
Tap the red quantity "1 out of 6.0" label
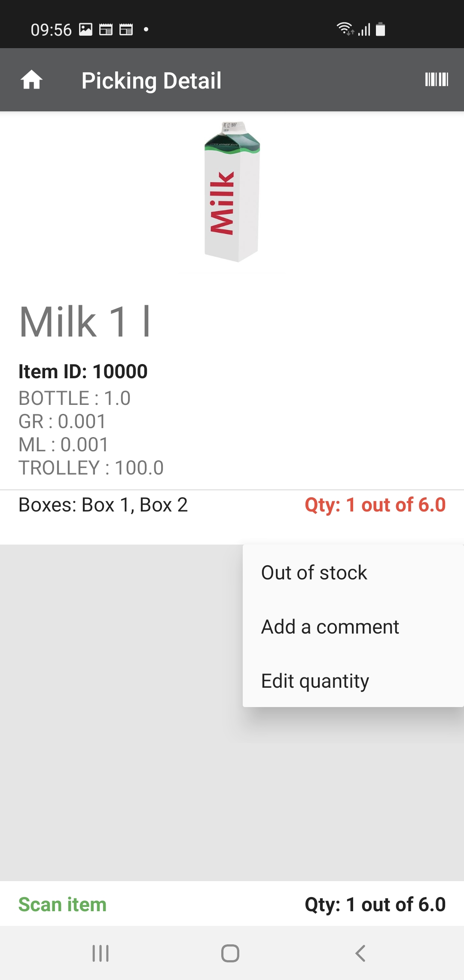click(x=375, y=505)
